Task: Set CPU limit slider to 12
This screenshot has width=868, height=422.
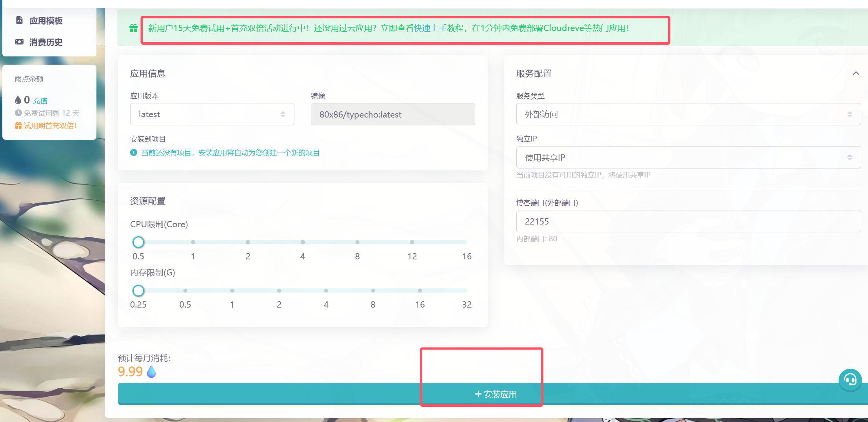Action: click(412, 242)
